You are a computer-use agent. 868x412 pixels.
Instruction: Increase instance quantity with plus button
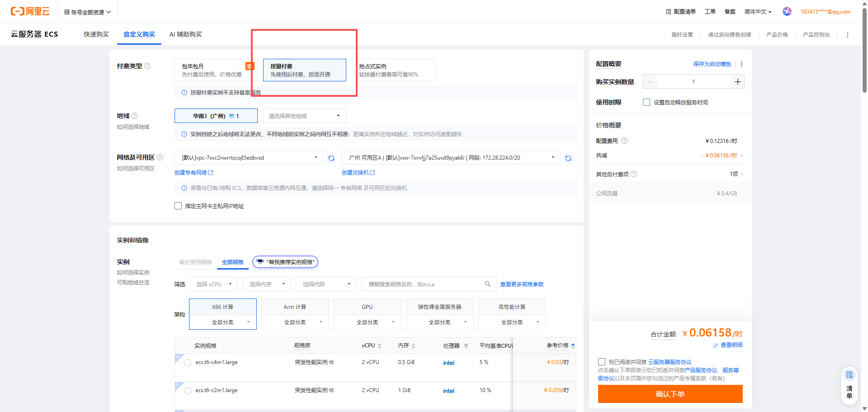tap(737, 82)
